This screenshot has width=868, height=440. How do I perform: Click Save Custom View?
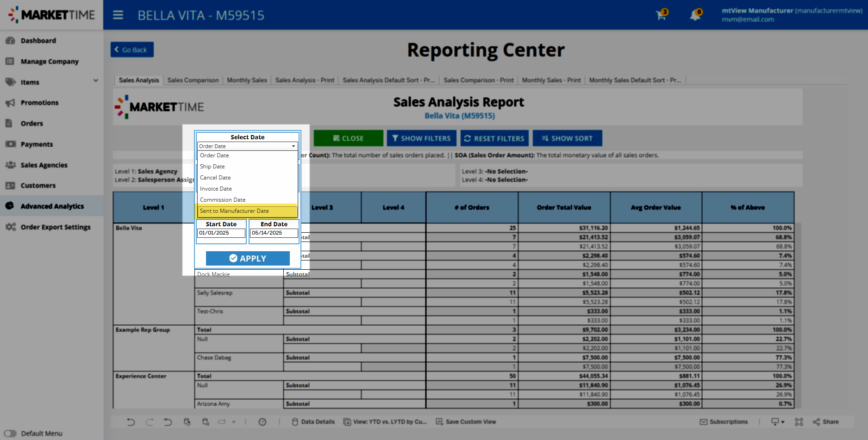pos(466,422)
